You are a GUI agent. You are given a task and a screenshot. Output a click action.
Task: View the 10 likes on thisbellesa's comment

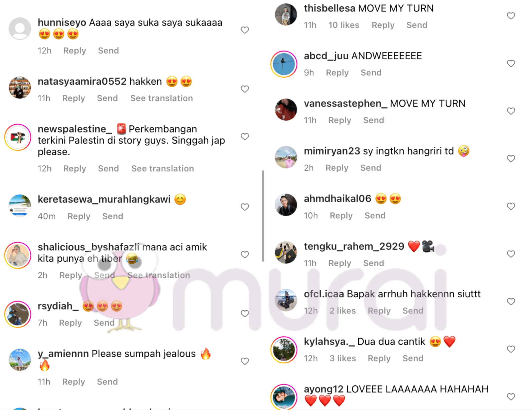344,25
